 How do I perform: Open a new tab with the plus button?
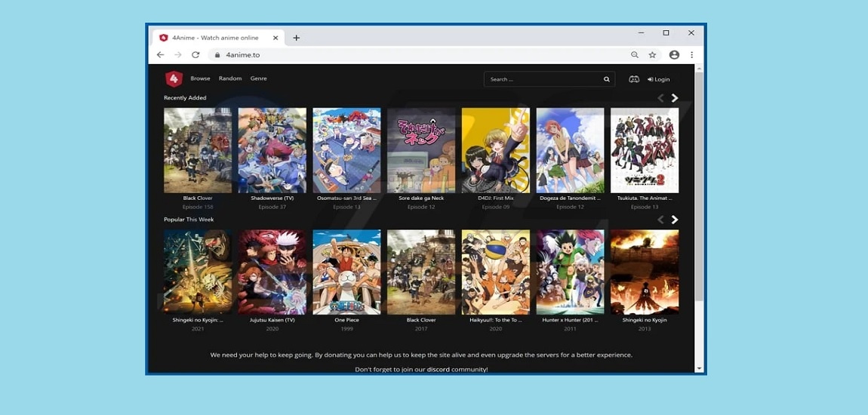(296, 38)
